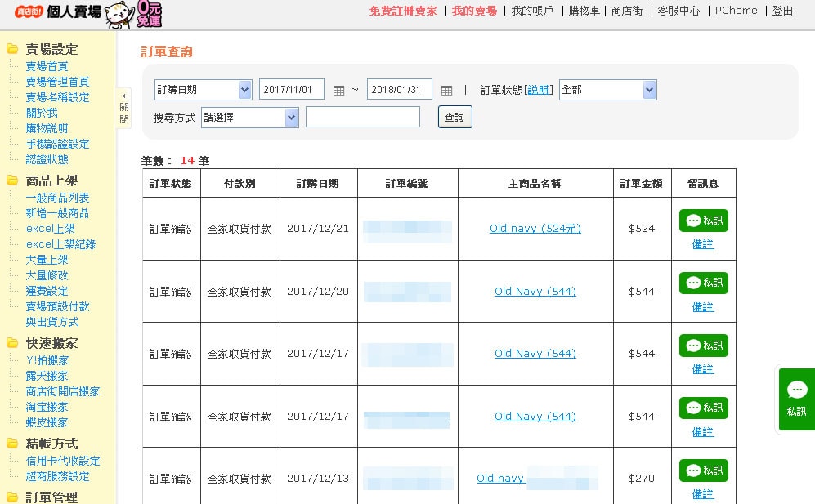Open the 訂單狀態 全部 dropdown

click(x=607, y=90)
